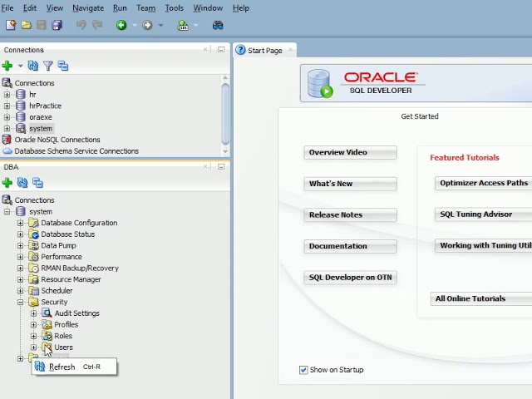Click the green Back navigation arrow
The height and width of the screenshot is (399, 532).
point(121,25)
